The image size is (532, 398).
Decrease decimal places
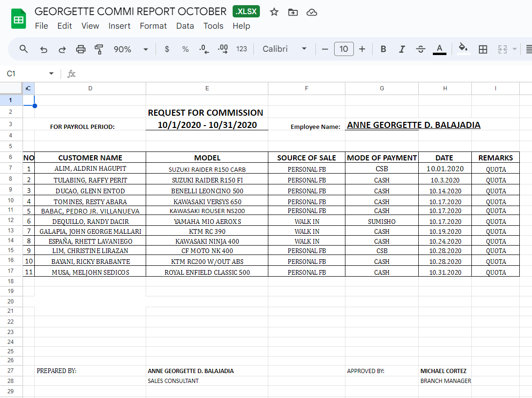click(204, 49)
